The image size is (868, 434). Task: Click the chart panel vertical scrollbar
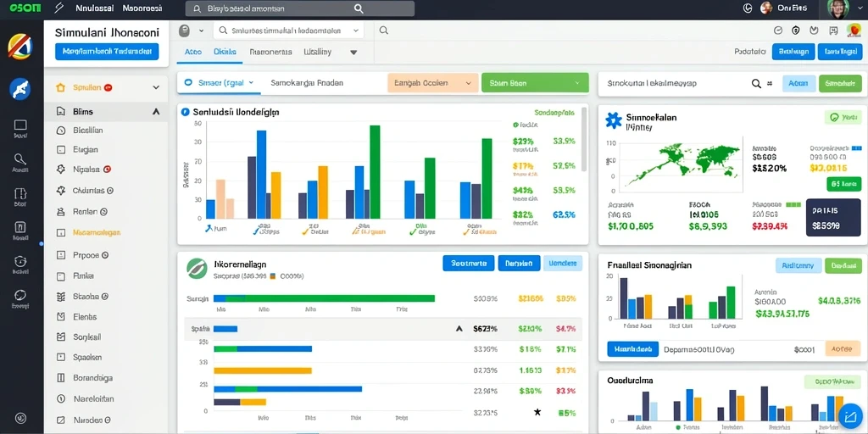coord(583,139)
